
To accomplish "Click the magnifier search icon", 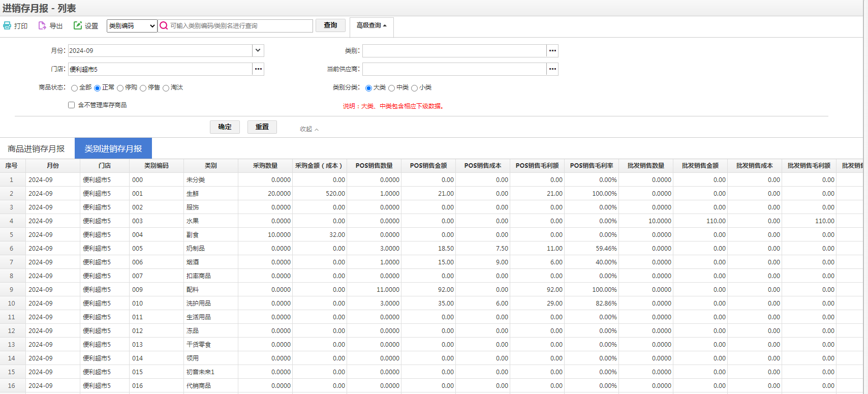I will [x=164, y=26].
